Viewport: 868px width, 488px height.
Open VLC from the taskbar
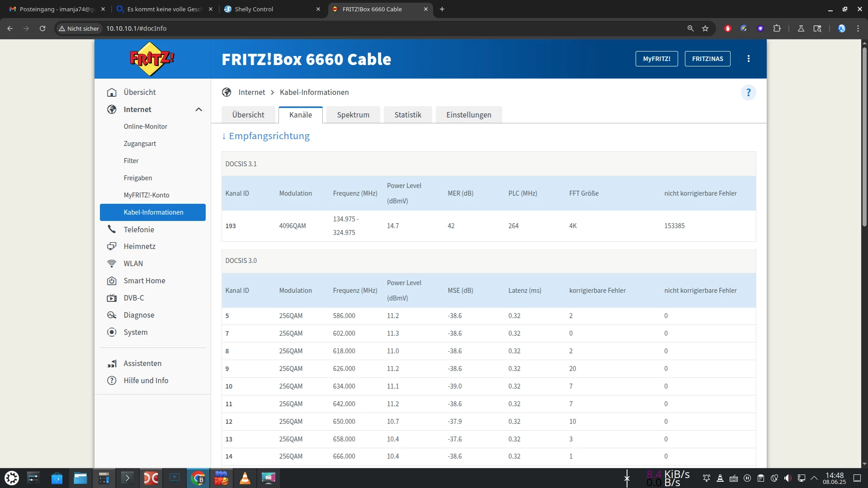point(245,478)
